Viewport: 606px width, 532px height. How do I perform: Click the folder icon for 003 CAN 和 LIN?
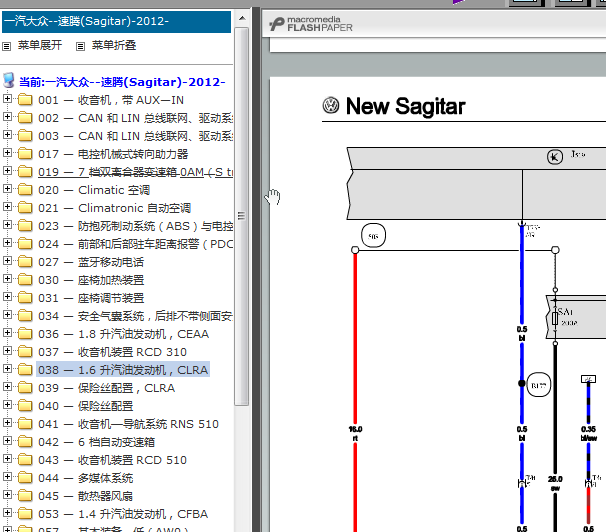click(x=25, y=135)
